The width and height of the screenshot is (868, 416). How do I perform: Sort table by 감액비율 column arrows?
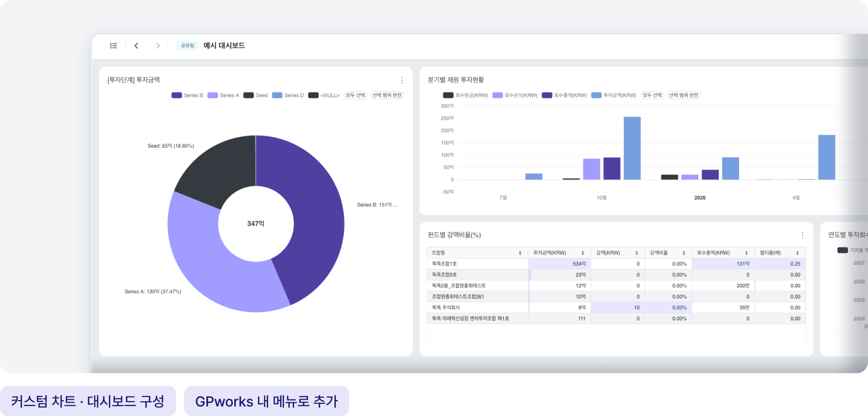pyautogui.click(x=683, y=253)
